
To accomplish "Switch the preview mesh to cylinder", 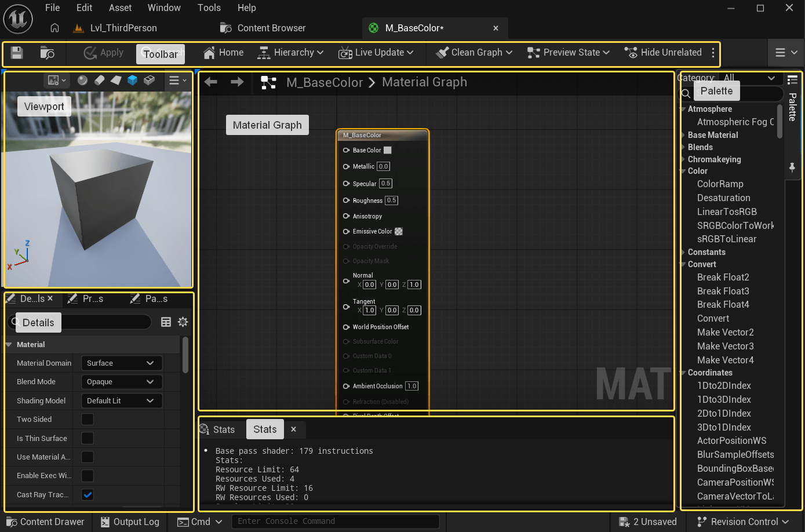I will (99, 80).
